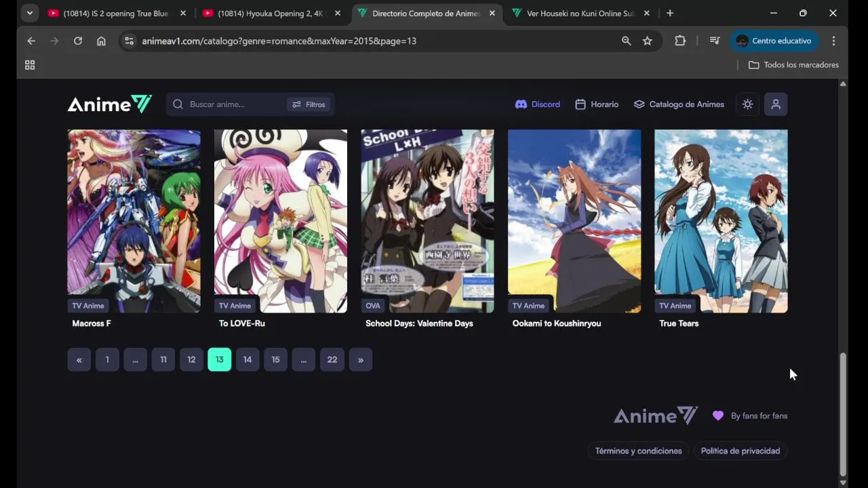Click the ellipsis between pages 15 and 22
This screenshot has height=488, width=868.
coord(304,360)
